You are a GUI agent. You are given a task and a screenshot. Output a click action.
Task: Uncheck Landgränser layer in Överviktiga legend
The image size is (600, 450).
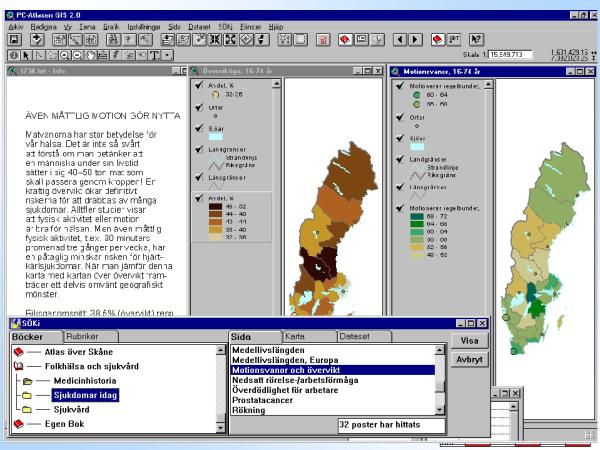tap(196, 150)
